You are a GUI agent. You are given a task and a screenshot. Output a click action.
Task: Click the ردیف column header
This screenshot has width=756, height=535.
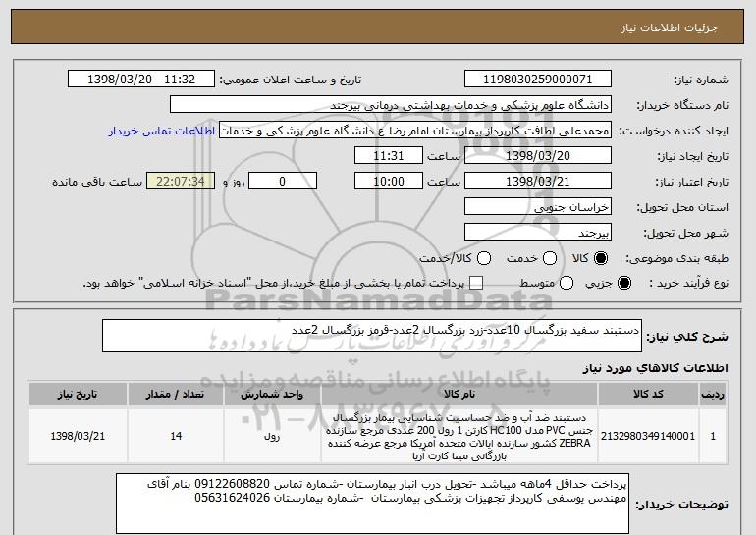pyautogui.click(x=713, y=395)
